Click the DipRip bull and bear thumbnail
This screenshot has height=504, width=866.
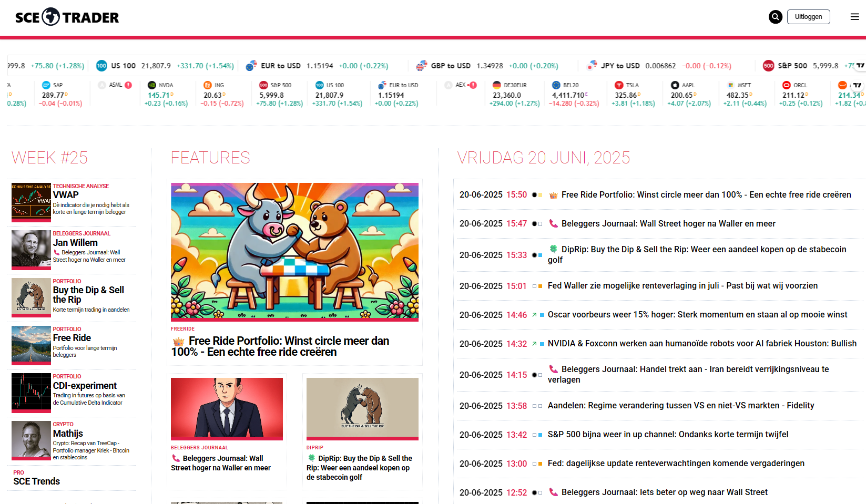tap(362, 408)
